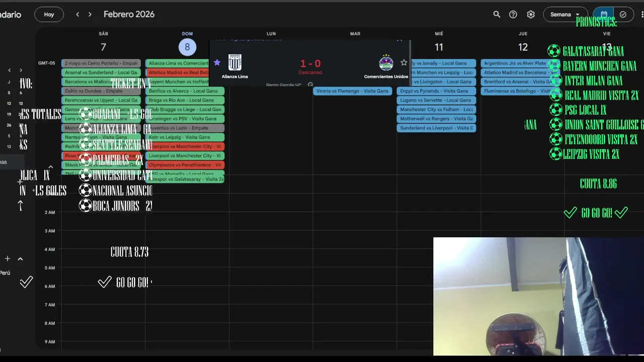Image resolution: width=644 pixels, height=362 pixels.
Task: Open Manchester City vs Fulham event
Action: coord(436,110)
